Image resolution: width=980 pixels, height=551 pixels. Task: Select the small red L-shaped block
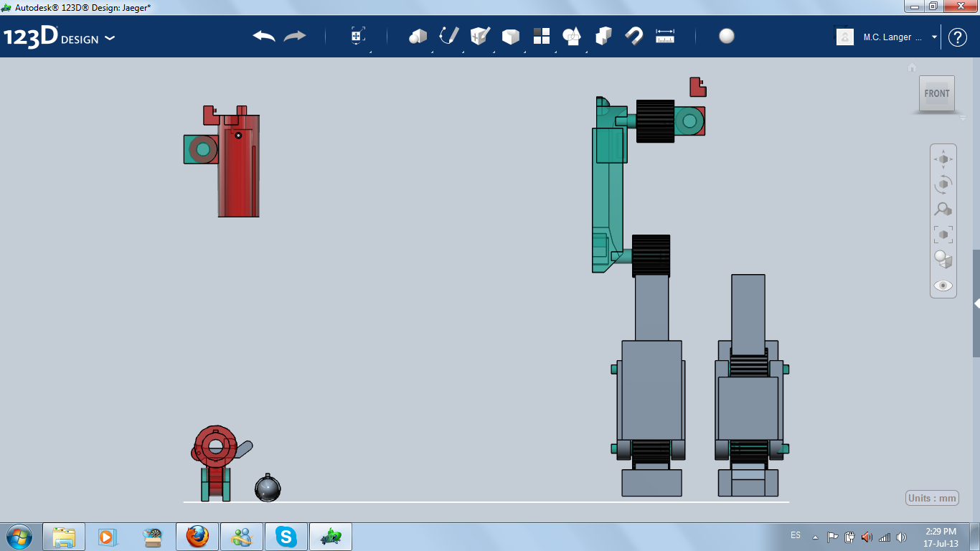(697, 87)
